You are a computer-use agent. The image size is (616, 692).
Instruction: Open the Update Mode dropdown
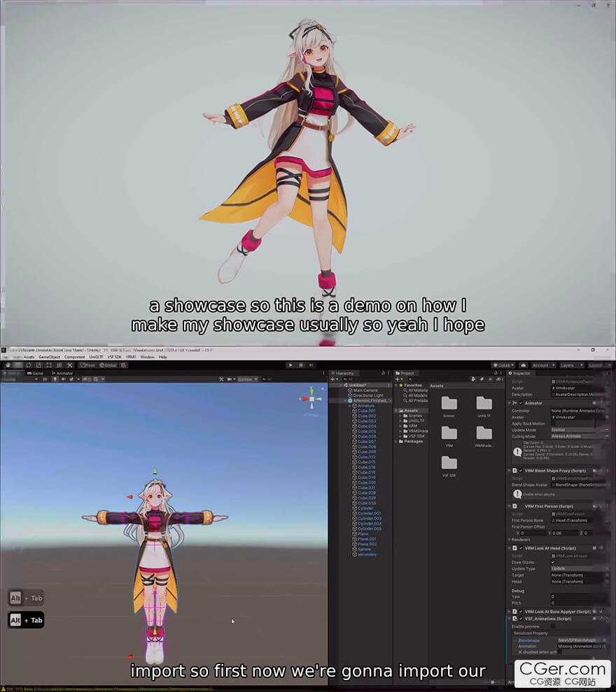[x=580, y=430]
